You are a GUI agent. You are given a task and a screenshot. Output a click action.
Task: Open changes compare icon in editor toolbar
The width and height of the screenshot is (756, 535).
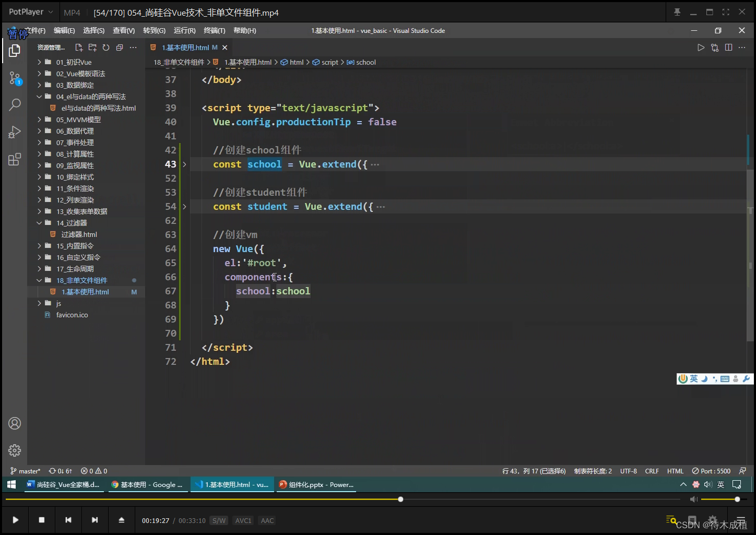pyautogui.click(x=715, y=47)
